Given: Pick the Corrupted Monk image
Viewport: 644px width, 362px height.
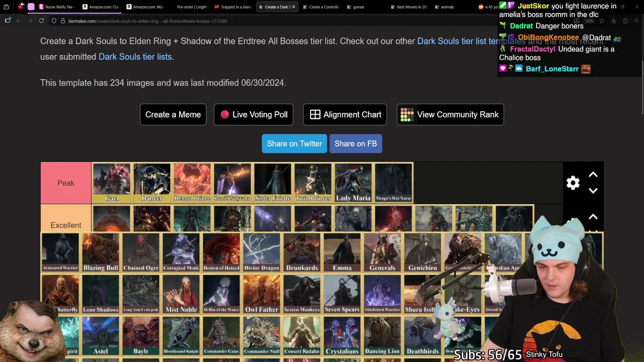Looking at the screenshot, I should pos(181,253).
